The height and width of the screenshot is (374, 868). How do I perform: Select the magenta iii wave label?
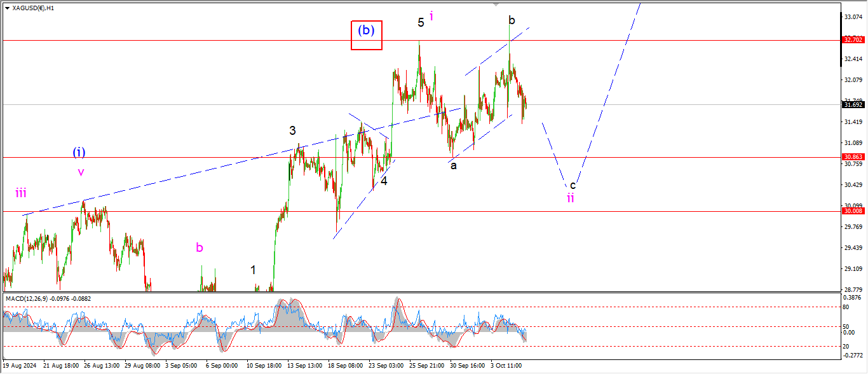click(21, 193)
